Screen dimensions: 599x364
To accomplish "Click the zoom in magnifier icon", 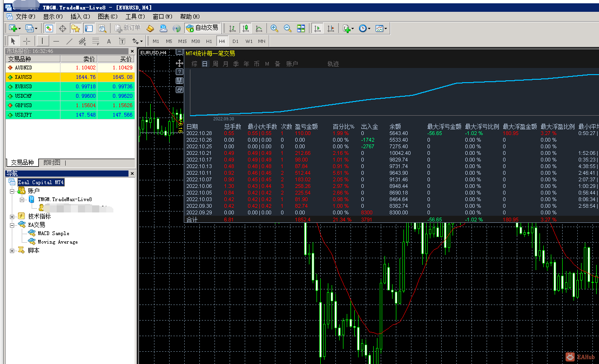I will pyautogui.click(x=274, y=28).
